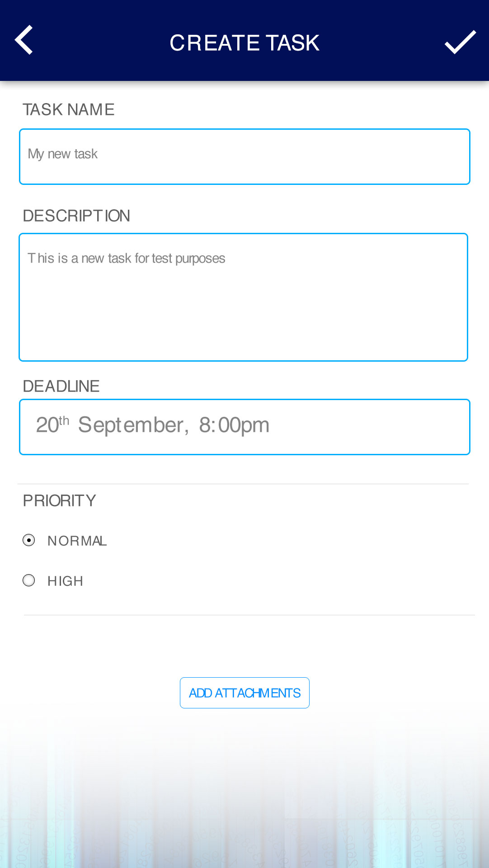Select the Normal priority radio button

(29, 540)
